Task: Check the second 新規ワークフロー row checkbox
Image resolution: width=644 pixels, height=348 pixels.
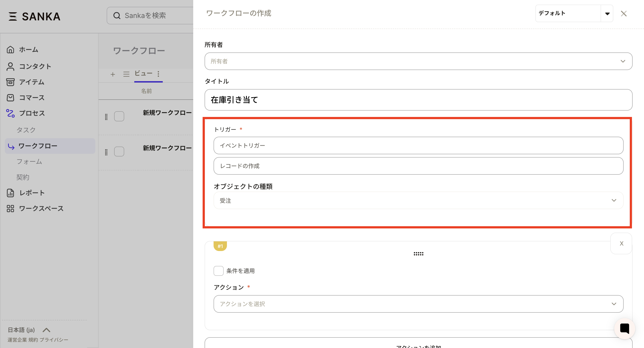Action: 119,151
